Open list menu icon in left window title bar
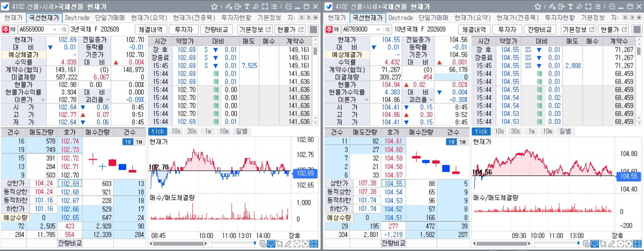The width and height of the screenshot is (644, 251). [x=274, y=6]
